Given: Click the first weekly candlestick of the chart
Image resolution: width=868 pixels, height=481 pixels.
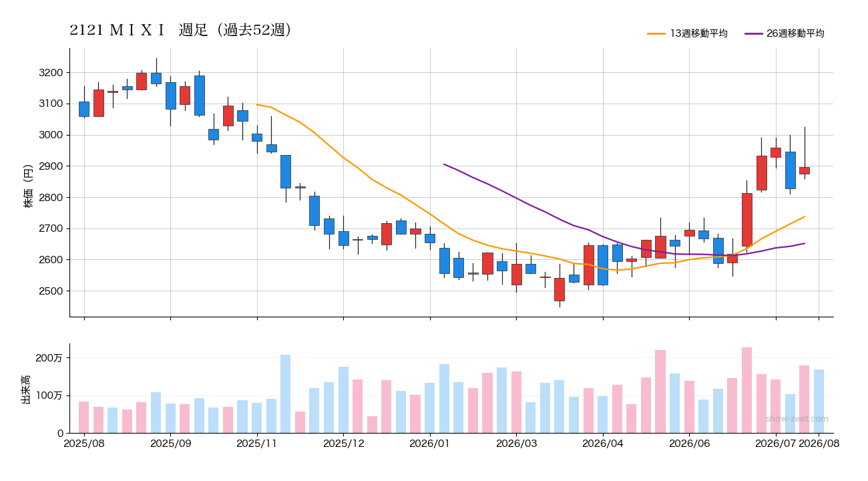Looking at the screenshot, I should (x=84, y=109).
